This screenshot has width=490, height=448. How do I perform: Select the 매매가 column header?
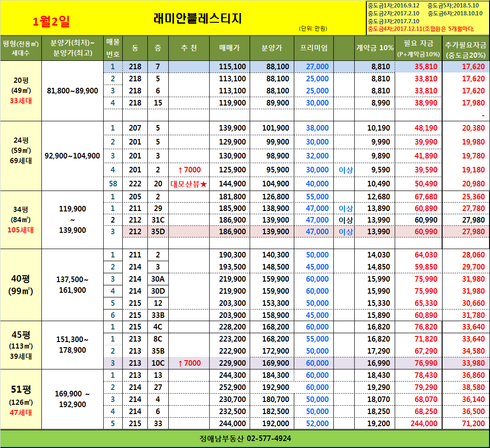tap(229, 48)
